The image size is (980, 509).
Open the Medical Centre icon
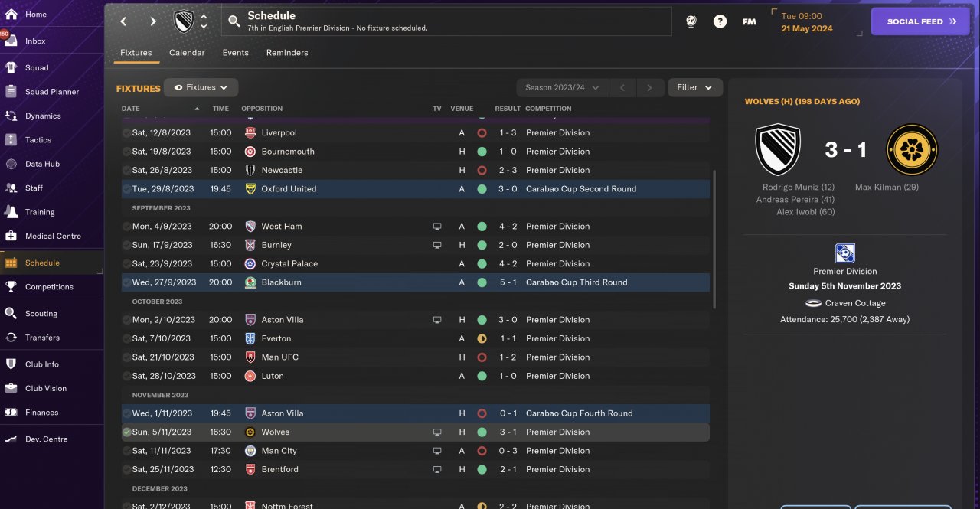[x=11, y=236]
